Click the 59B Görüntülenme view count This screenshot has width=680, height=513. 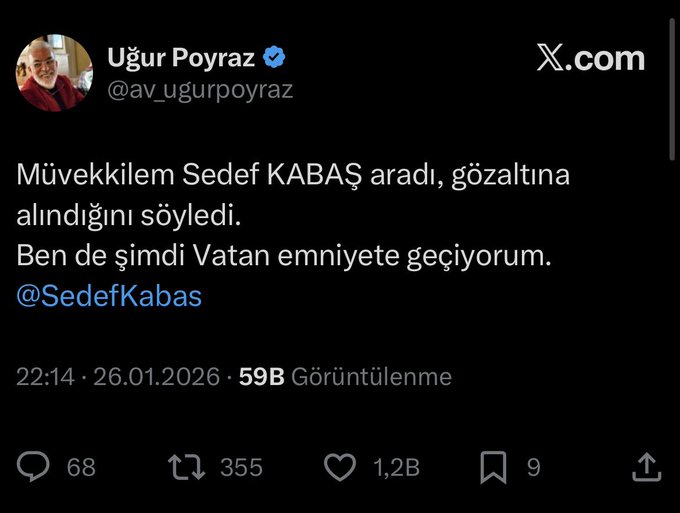click(x=344, y=377)
